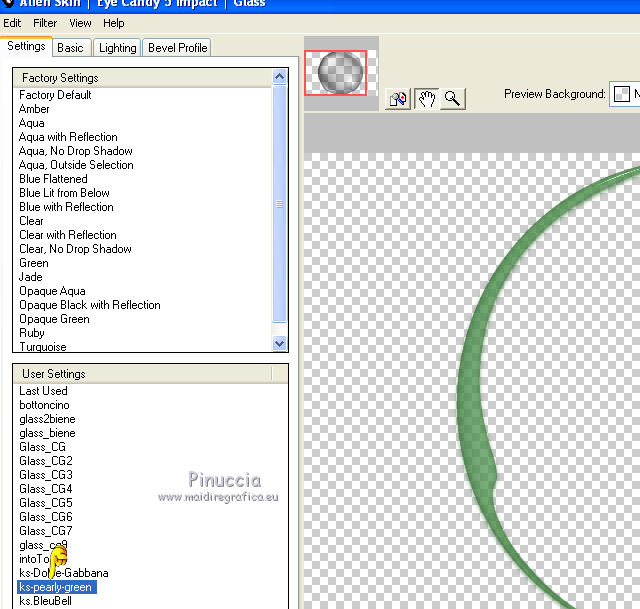The width and height of the screenshot is (640, 609).
Task: Click the Factory Settings scrollbar thumb
Action: [280, 204]
